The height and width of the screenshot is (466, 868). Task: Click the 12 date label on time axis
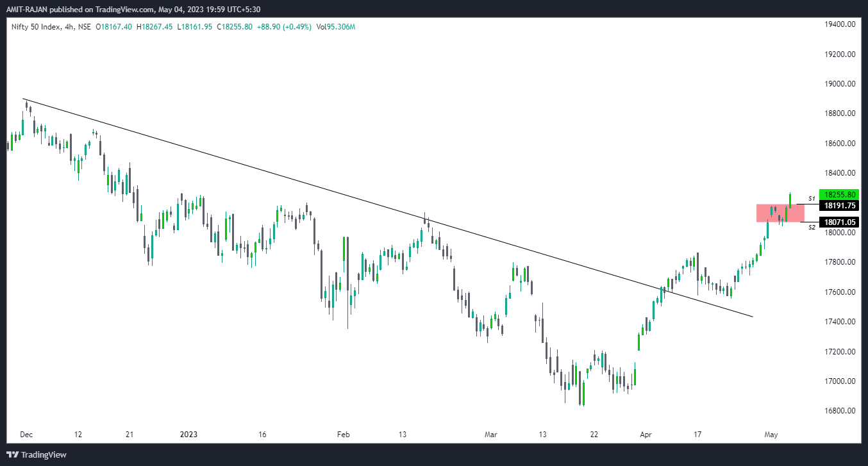[x=78, y=435]
